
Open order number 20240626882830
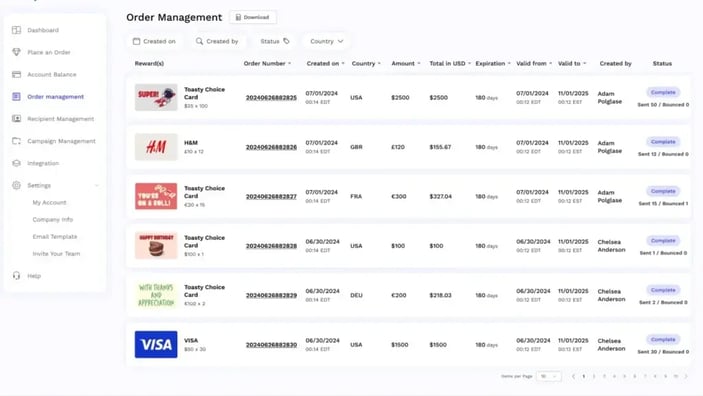click(x=271, y=344)
